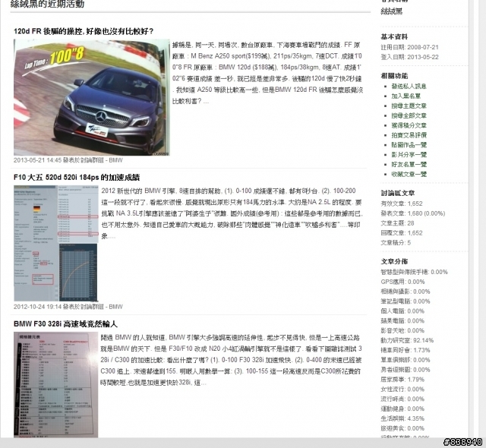Open the post F10 大五 520d 520i 184ps 的加速成績
This screenshot has height=448, width=486.
point(77,178)
